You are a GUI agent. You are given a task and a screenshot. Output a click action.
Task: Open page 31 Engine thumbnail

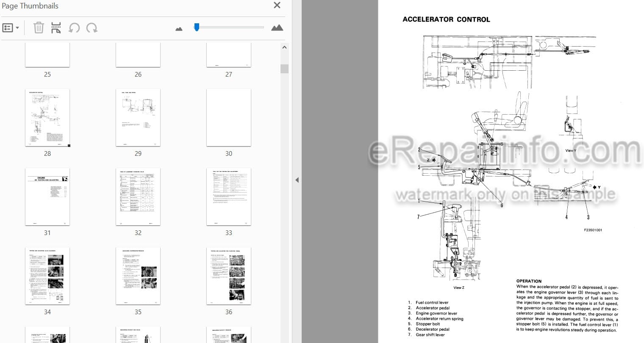[47, 197]
